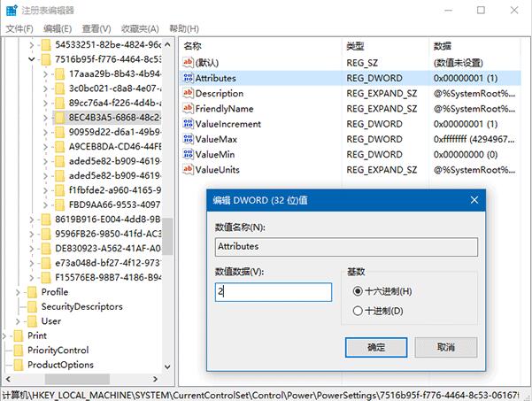Viewport: 532px width, 401px height.
Task: Select REG_SZ type of (默认) row
Action: click(362, 63)
